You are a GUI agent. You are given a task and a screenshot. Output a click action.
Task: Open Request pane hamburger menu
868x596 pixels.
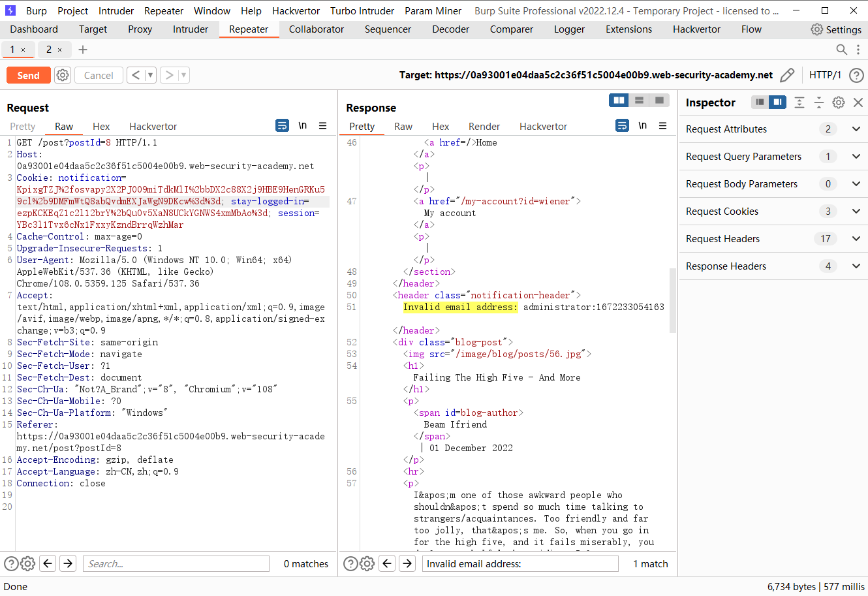(x=322, y=125)
